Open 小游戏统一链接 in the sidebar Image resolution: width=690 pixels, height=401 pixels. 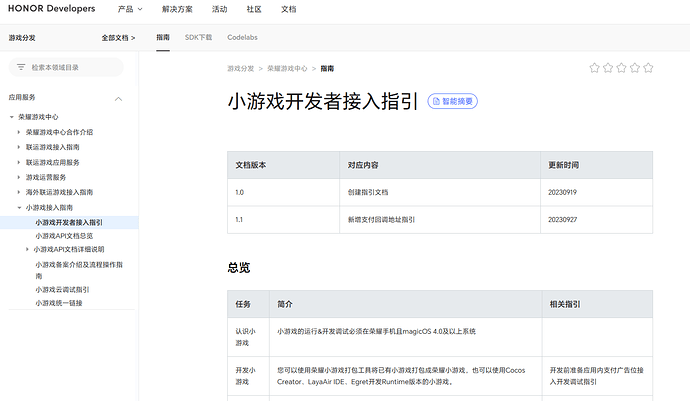59,303
